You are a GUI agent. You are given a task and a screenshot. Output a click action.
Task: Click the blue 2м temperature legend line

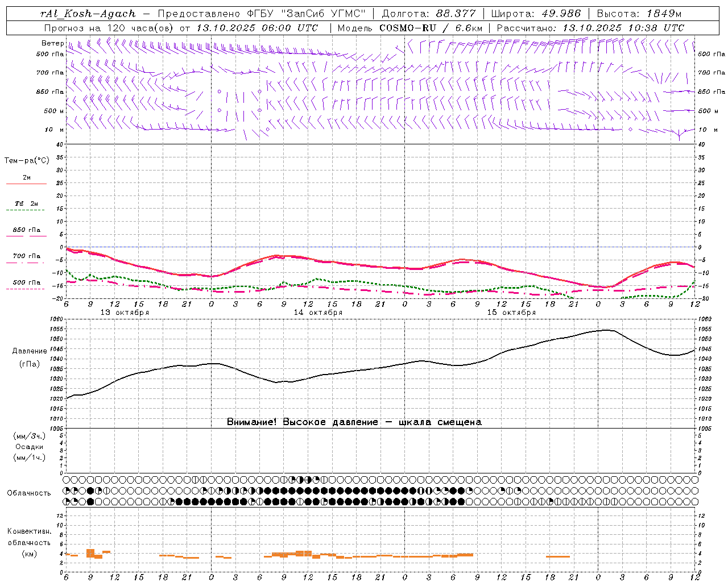(x=26, y=184)
